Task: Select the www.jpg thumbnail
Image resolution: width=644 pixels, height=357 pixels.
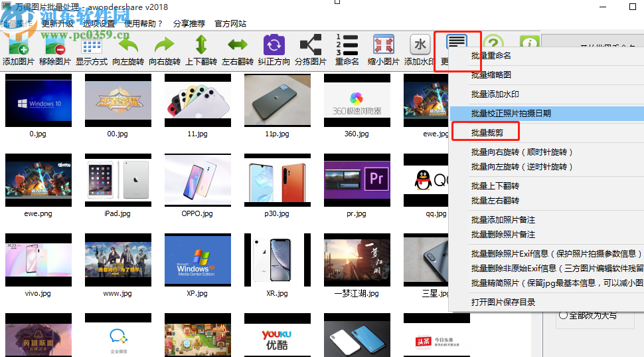Action: (118, 260)
